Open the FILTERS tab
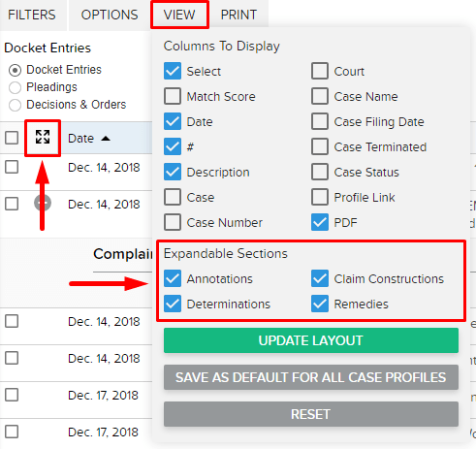This screenshot has height=449, width=476. [32, 15]
